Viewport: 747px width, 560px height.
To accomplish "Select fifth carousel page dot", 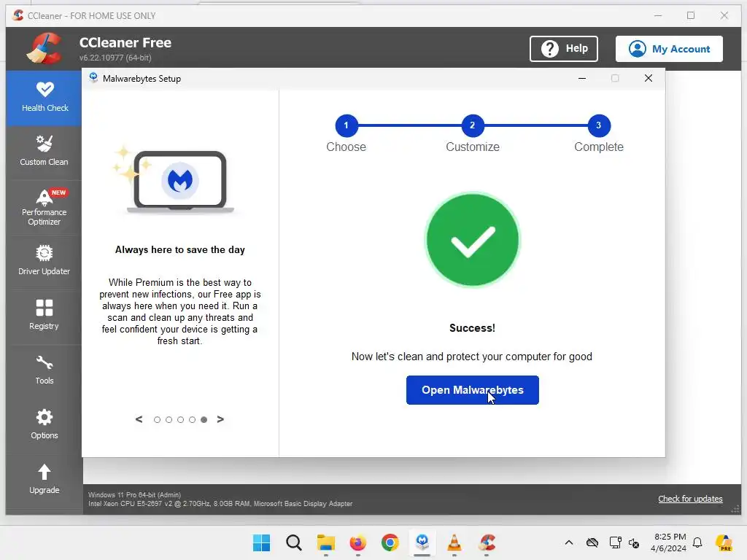I will tap(204, 419).
